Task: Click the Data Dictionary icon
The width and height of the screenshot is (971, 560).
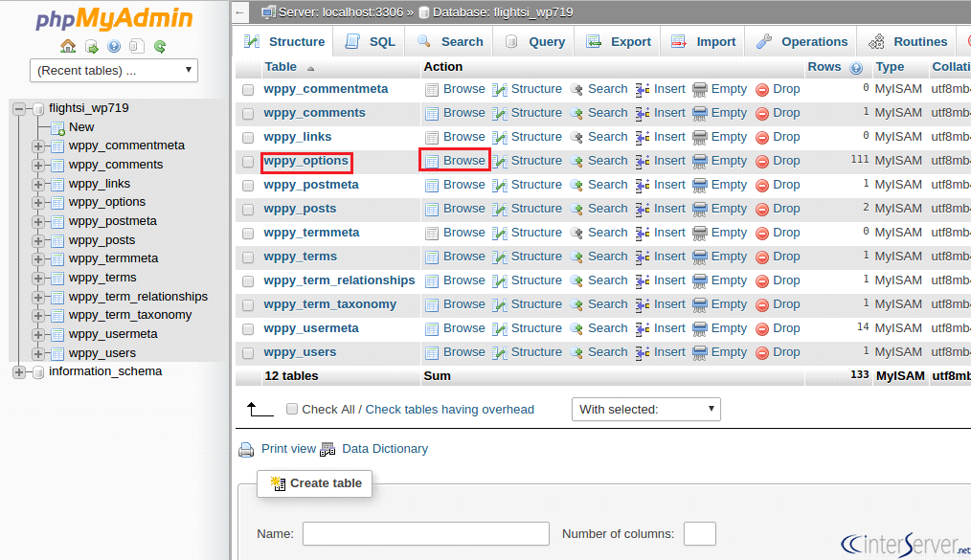Action: pyautogui.click(x=327, y=449)
